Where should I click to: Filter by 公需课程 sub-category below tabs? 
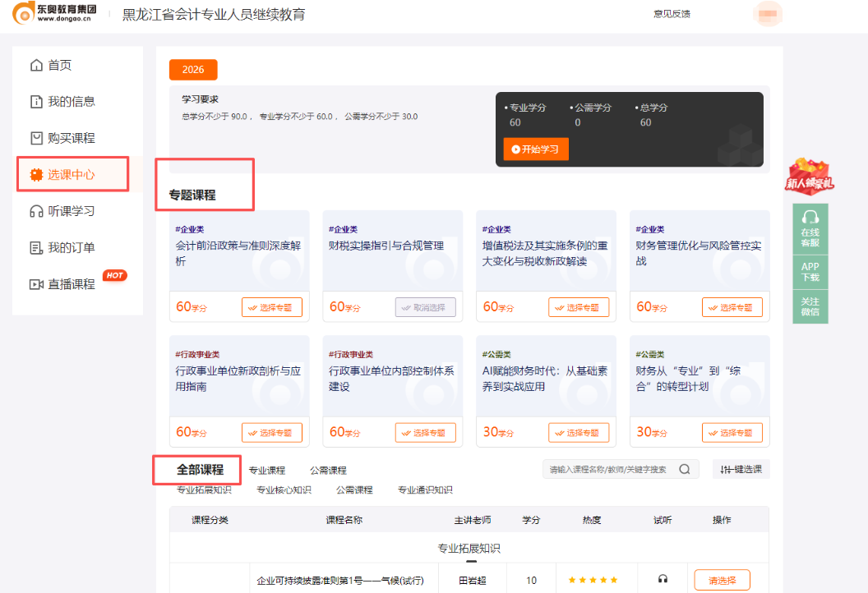click(354, 490)
